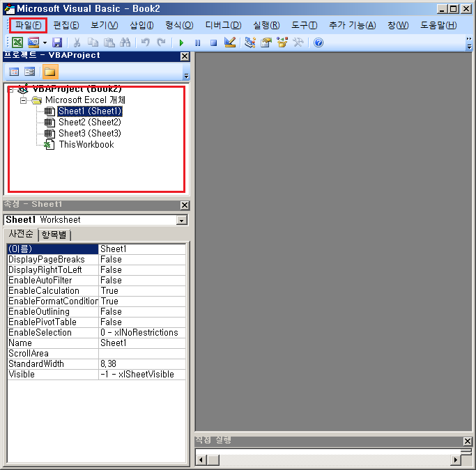Click the Toolbox (hammer and wrench) icon

click(298, 42)
